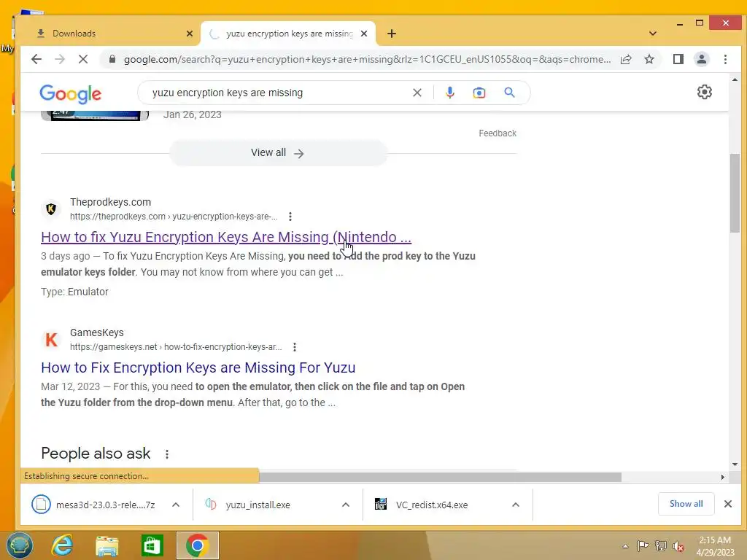The height and width of the screenshot is (560, 747).
Task: Click the gameskeys.net URL breadcrumb
Action: [x=176, y=347]
